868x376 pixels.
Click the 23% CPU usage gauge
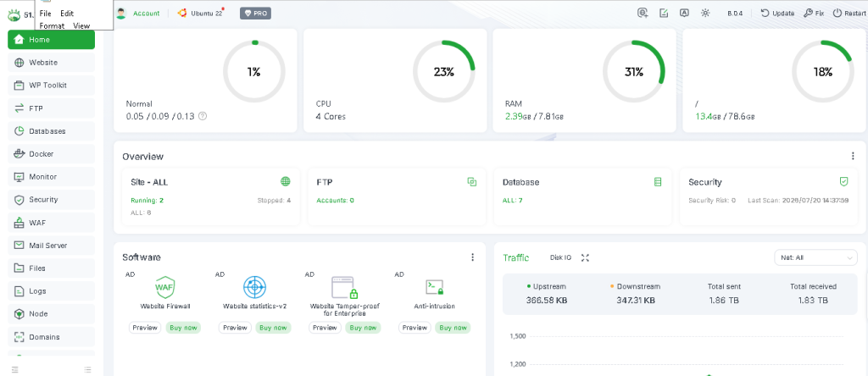(444, 71)
